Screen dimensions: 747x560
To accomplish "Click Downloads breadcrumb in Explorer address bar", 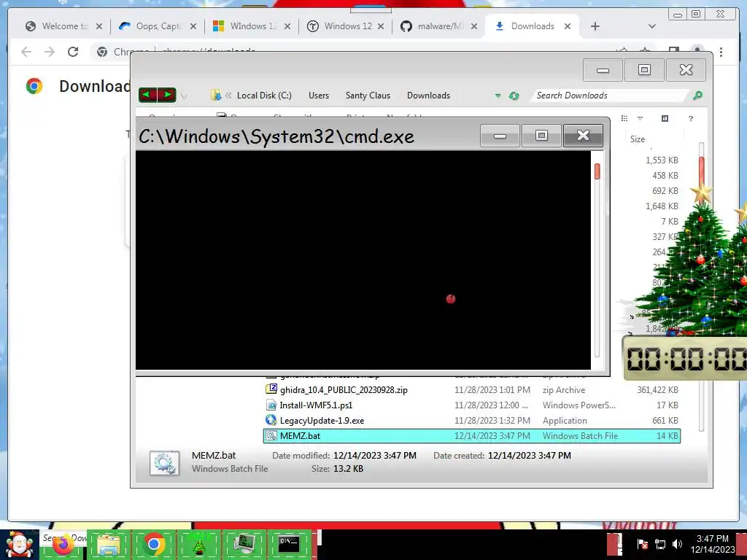I will pyautogui.click(x=428, y=96).
